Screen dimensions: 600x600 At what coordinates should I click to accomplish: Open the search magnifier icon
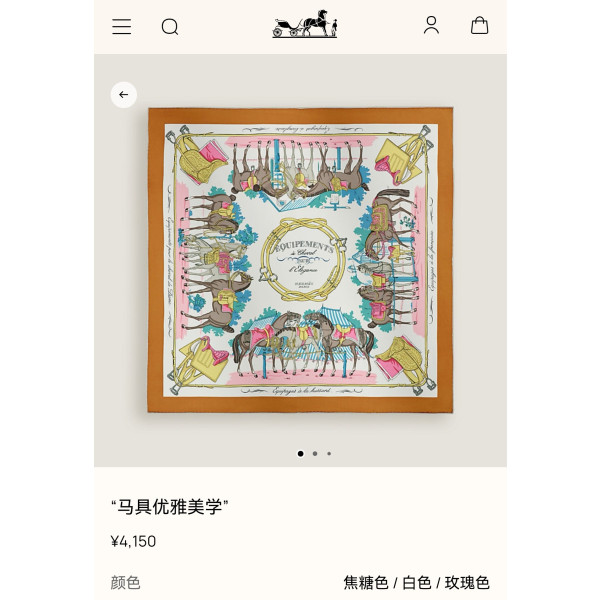pyautogui.click(x=170, y=27)
